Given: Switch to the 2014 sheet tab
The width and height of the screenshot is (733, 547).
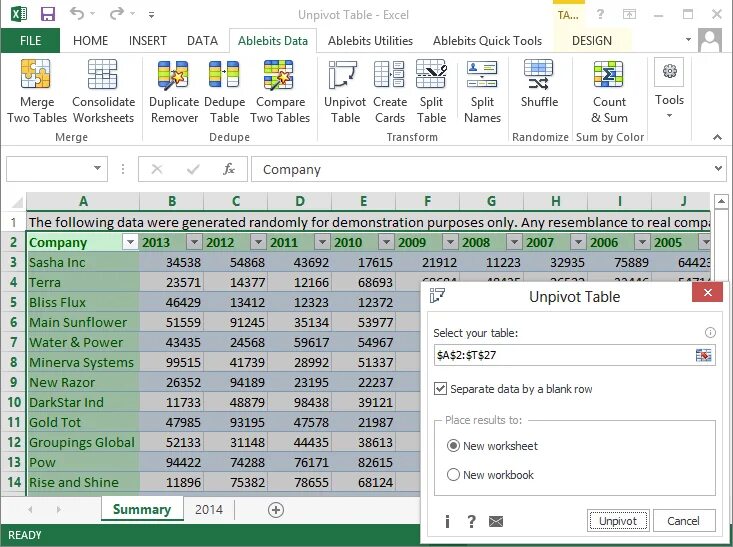Looking at the screenshot, I should (208, 510).
